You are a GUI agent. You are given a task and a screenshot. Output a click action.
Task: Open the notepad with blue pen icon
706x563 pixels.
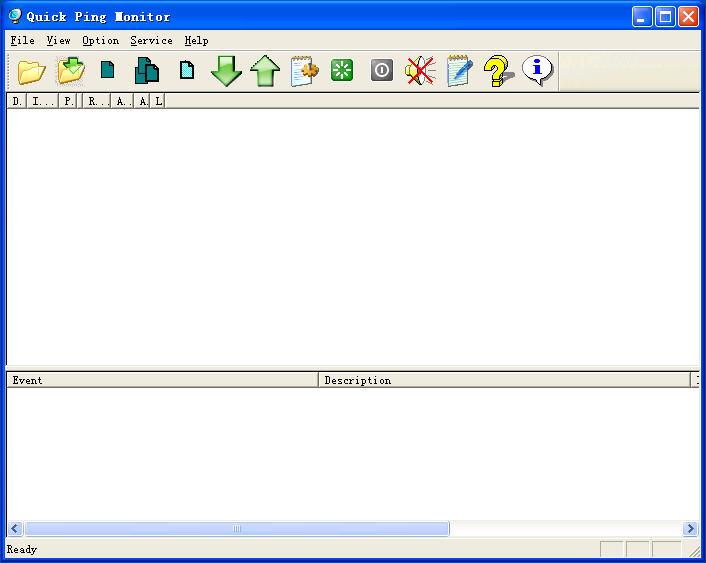pyautogui.click(x=460, y=71)
